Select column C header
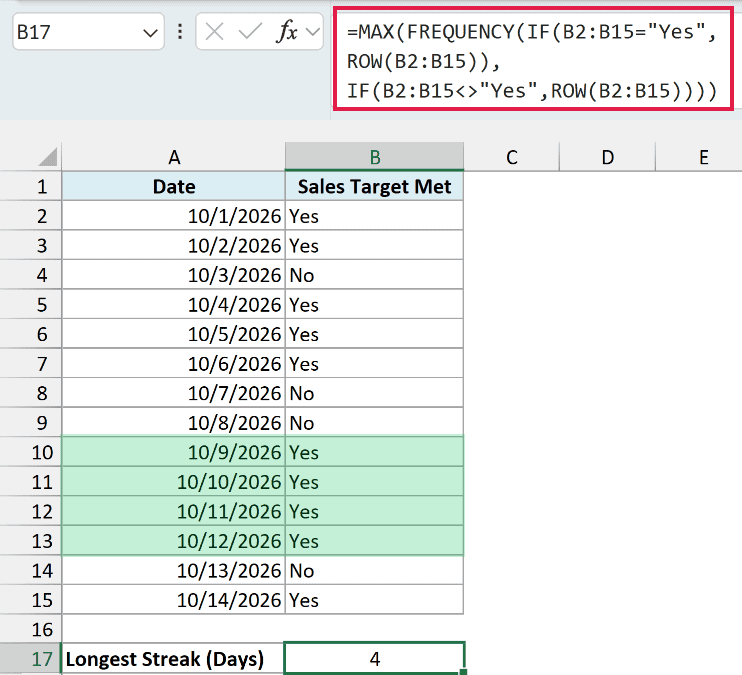The height and width of the screenshot is (675, 742). point(512,157)
